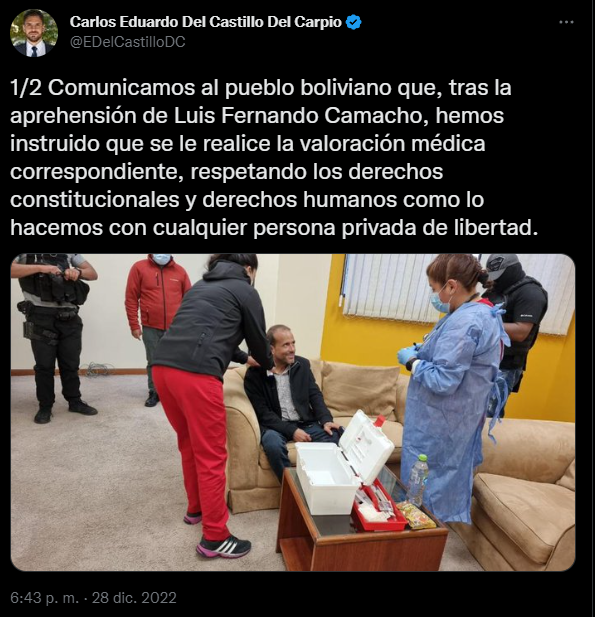This screenshot has height=617, width=595.
Task: Visit the @EDelCastilloDC handle
Action: pyautogui.click(x=128, y=42)
